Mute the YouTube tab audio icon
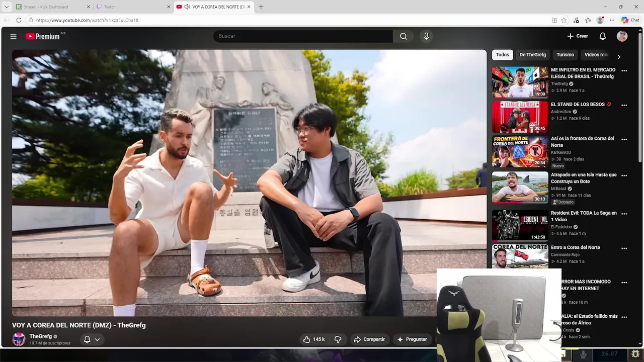This screenshot has height=362, width=644. point(187,7)
